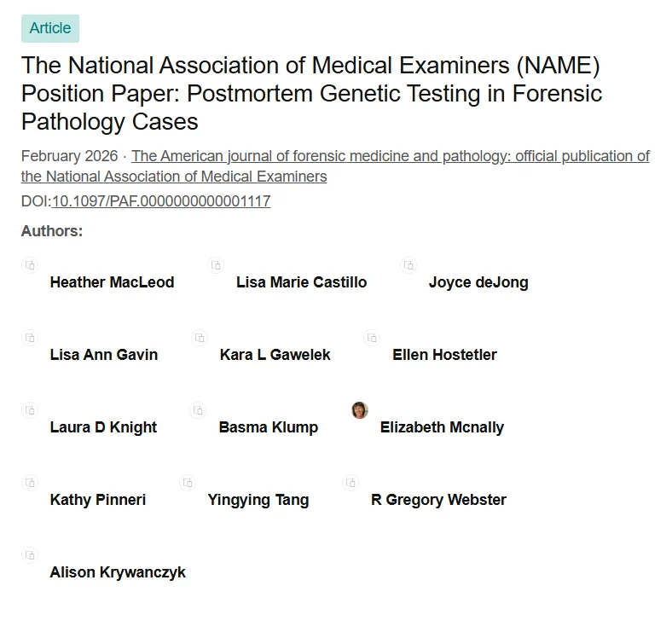This screenshot has height=638, width=672.
Task: Click the avatar icon beside Ellen Hostetler
Action: coord(372,338)
